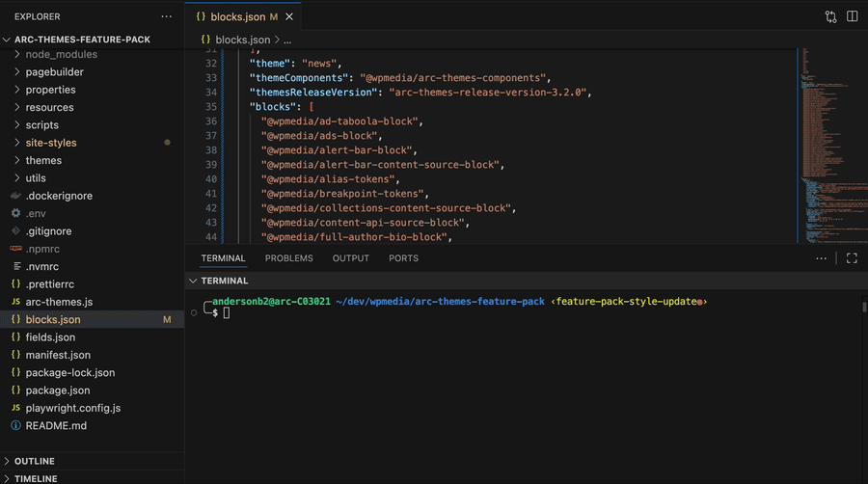Screen dimensions: 868x484
Task: Click the "themeComponents" key
Action: click(x=299, y=78)
